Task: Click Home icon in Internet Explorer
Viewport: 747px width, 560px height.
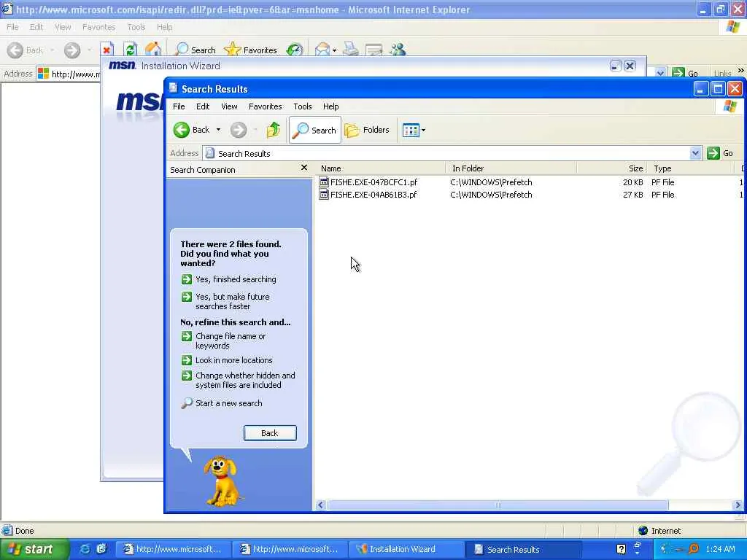Action: (x=153, y=50)
